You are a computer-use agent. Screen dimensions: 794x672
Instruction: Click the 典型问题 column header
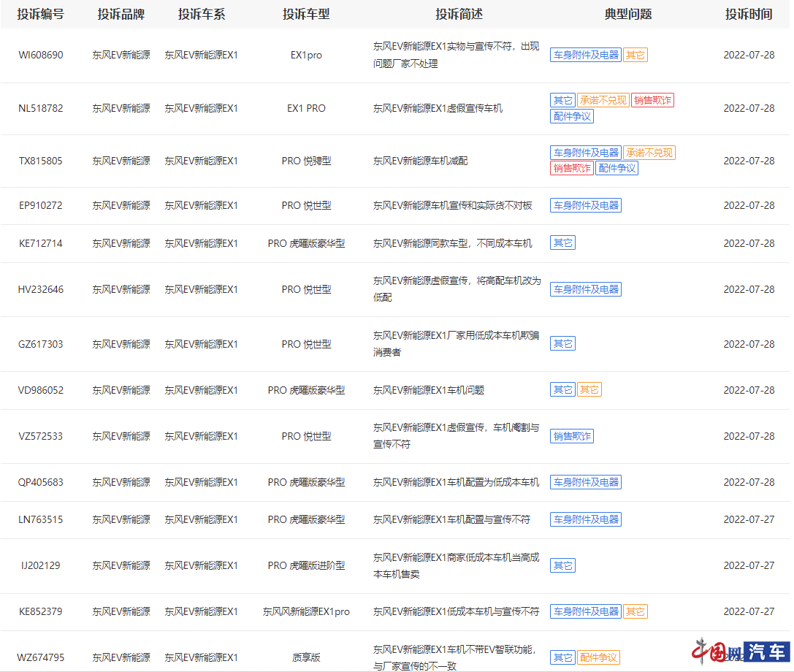(x=628, y=15)
